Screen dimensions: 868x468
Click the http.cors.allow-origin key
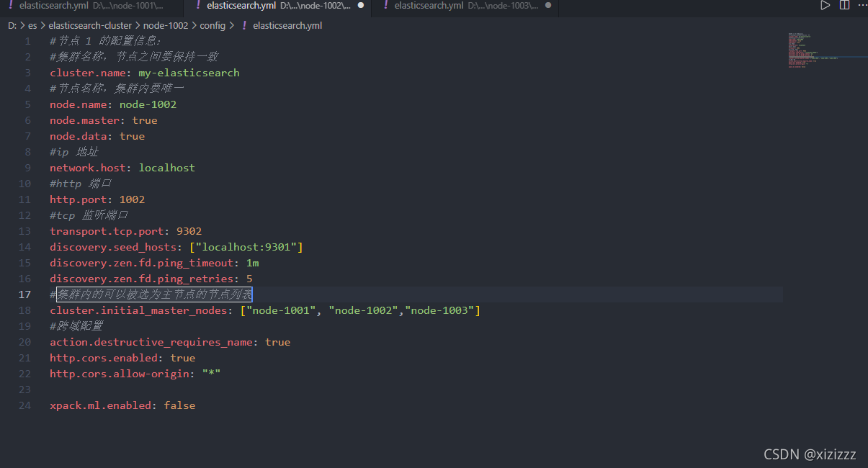point(120,374)
